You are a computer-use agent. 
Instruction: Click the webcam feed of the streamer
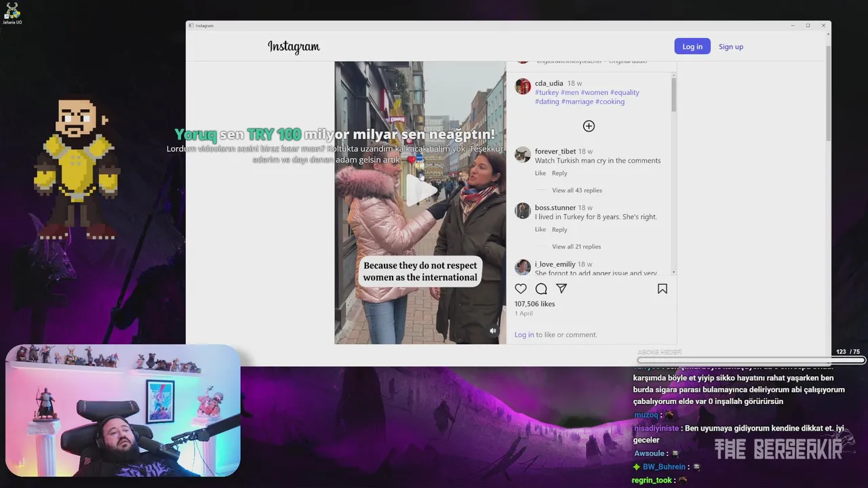click(123, 411)
